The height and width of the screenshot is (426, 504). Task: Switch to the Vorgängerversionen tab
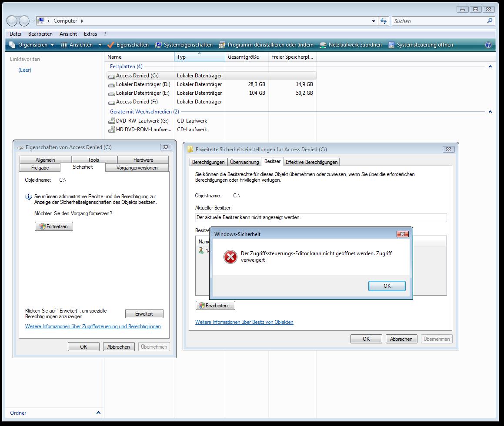[137, 168]
